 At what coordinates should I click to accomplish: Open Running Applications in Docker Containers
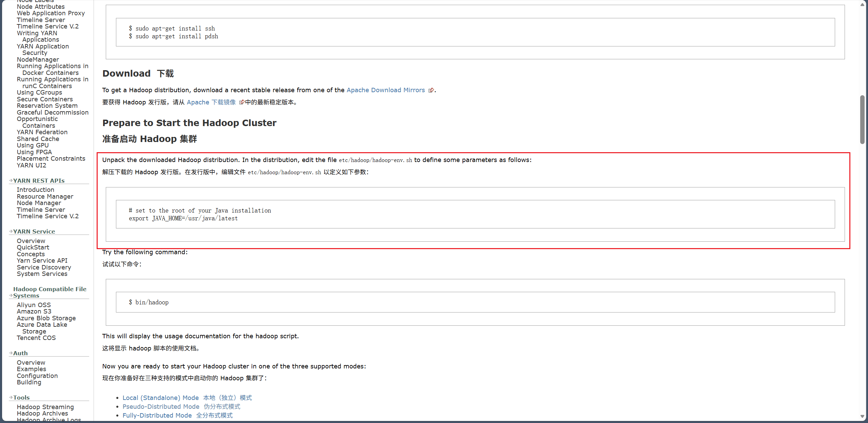pyautogui.click(x=53, y=69)
